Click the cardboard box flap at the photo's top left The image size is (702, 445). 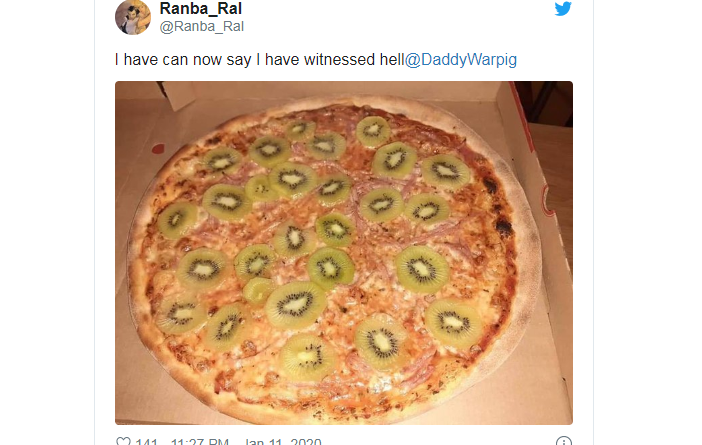point(179,94)
